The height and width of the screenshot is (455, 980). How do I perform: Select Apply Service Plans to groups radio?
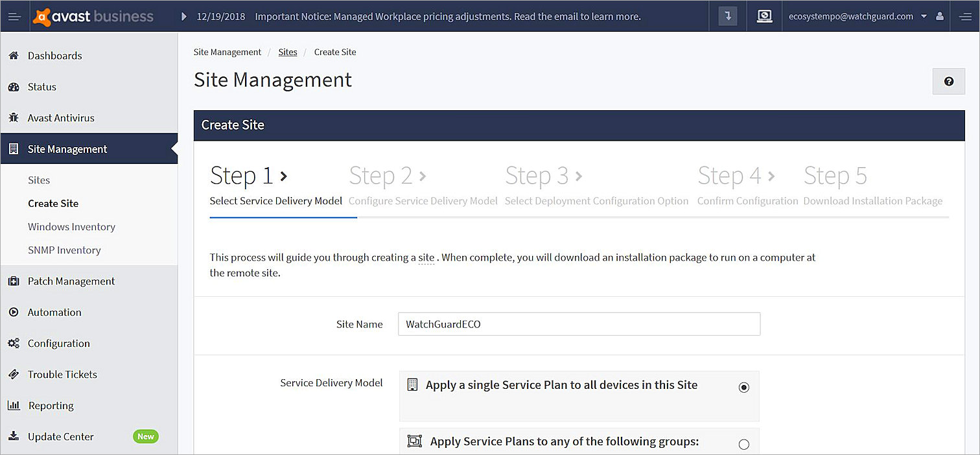point(743,445)
